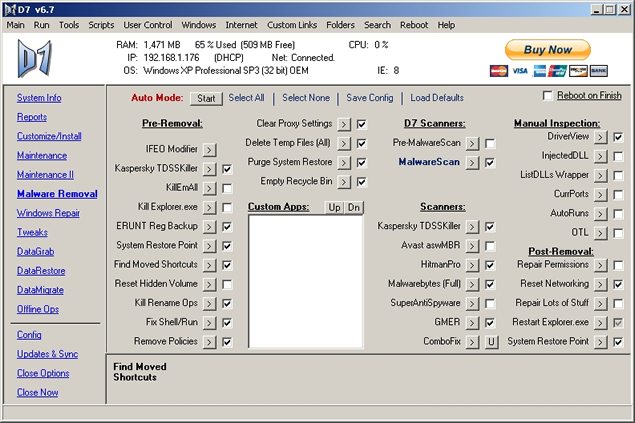
Task: Run SuperAntiSpyware arrow button
Action: coord(472,304)
